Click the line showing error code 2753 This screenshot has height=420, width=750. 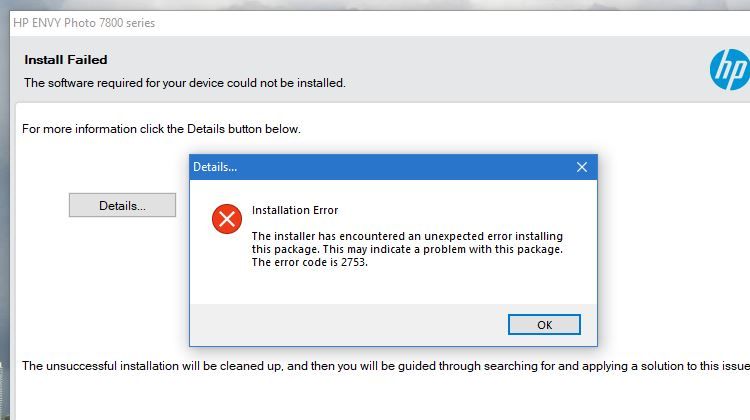303,262
